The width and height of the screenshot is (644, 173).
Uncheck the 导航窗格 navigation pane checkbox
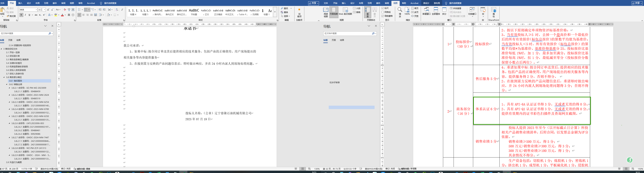pyautogui.click(x=383, y=16)
